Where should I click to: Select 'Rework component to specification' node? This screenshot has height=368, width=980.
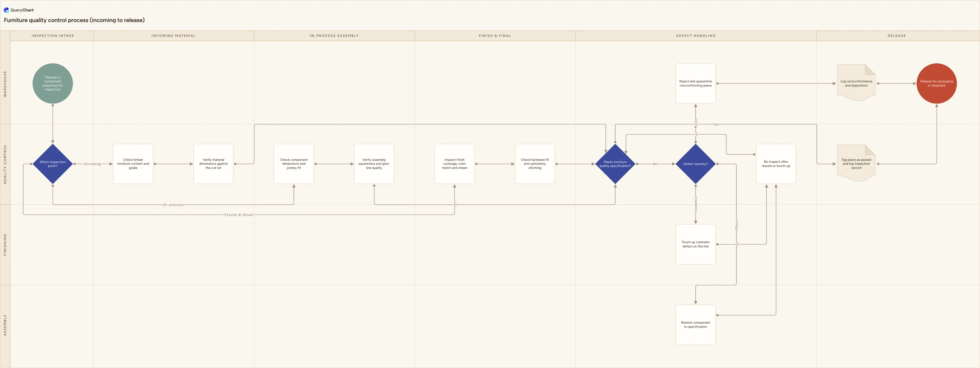click(695, 325)
